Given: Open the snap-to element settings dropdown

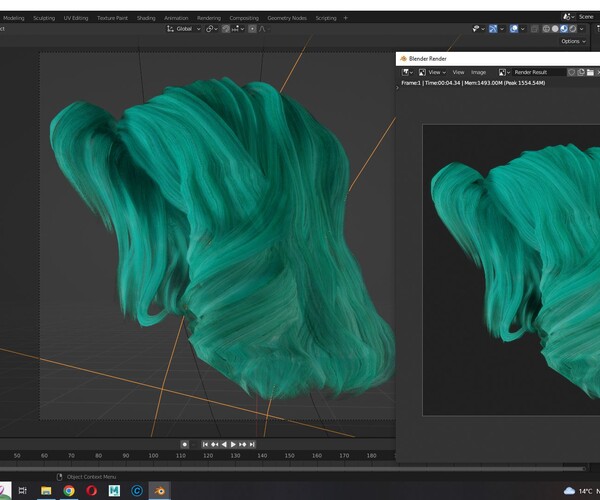Looking at the screenshot, I should pos(238,29).
